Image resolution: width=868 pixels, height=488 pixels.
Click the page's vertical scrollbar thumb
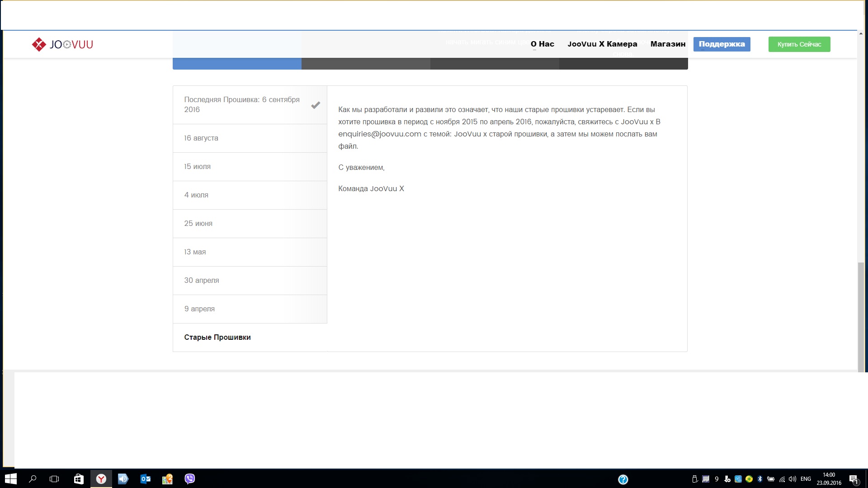(x=861, y=316)
